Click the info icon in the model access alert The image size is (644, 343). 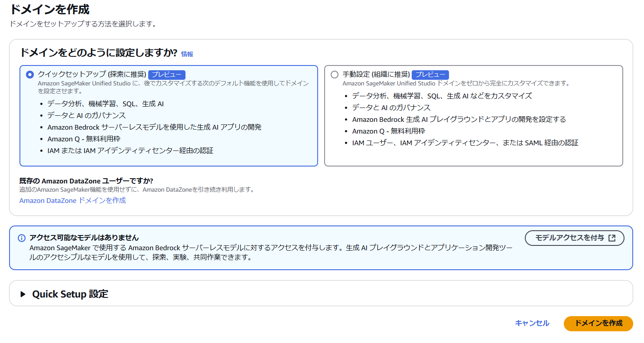point(22,238)
